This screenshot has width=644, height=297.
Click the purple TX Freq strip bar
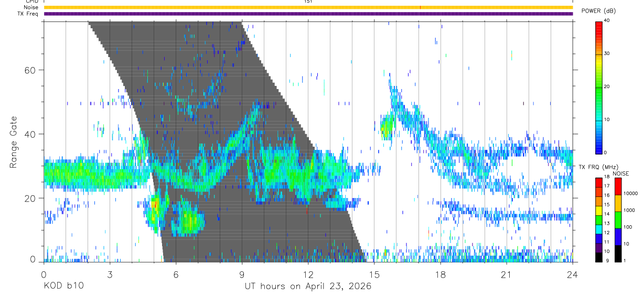(x=308, y=14)
